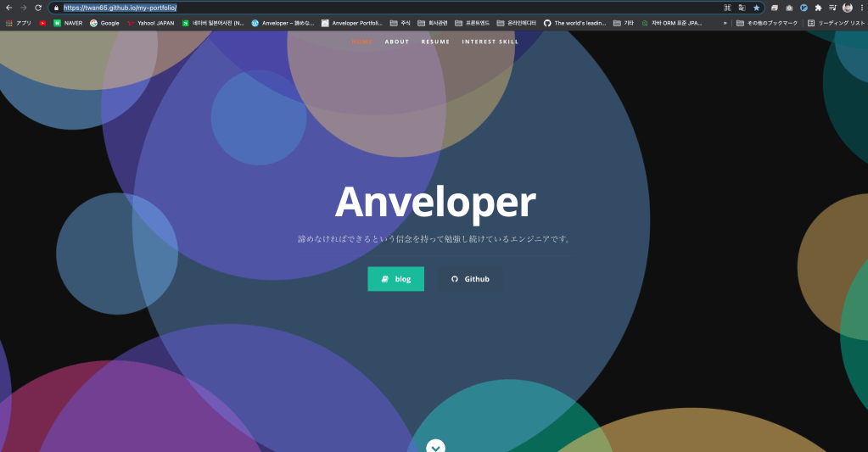Click the green blog button
The image size is (868, 452).
(x=395, y=279)
